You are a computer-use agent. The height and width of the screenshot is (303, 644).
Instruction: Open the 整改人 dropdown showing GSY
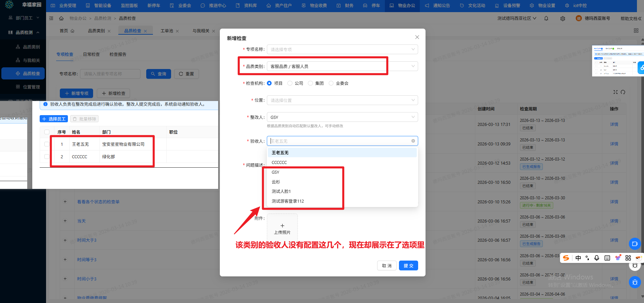tap(342, 117)
